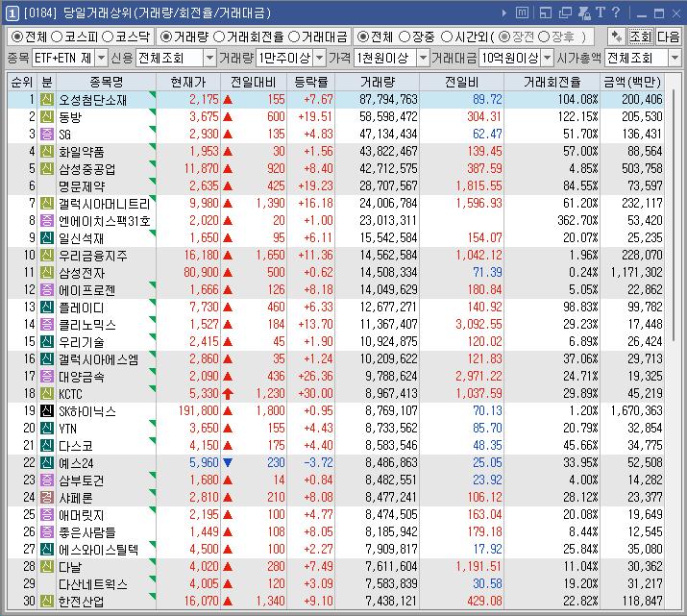This screenshot has width=687, height=616.
Task: Sort by the 현재가 column header
Action: tap(188, 82)
